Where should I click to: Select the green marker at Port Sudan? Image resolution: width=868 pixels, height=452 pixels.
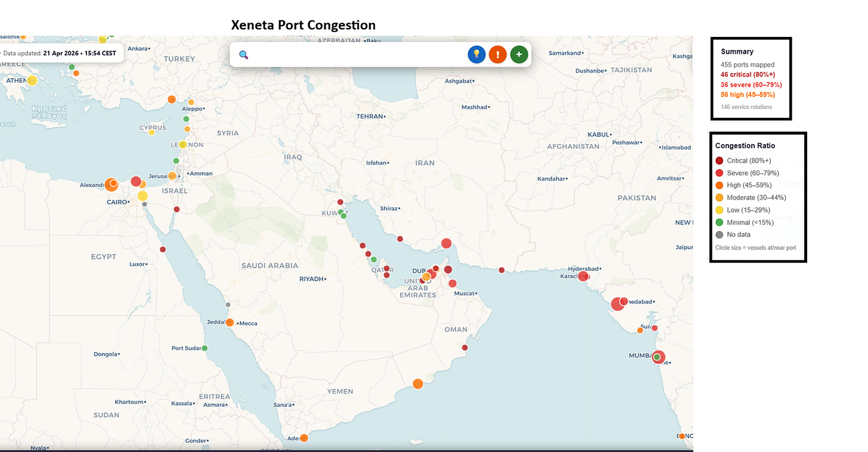coord(204,348)
